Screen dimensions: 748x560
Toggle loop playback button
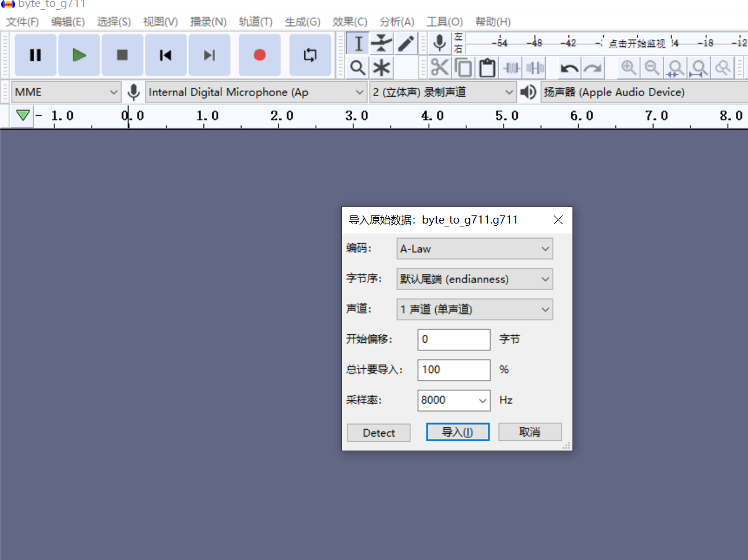coord(310,55)
